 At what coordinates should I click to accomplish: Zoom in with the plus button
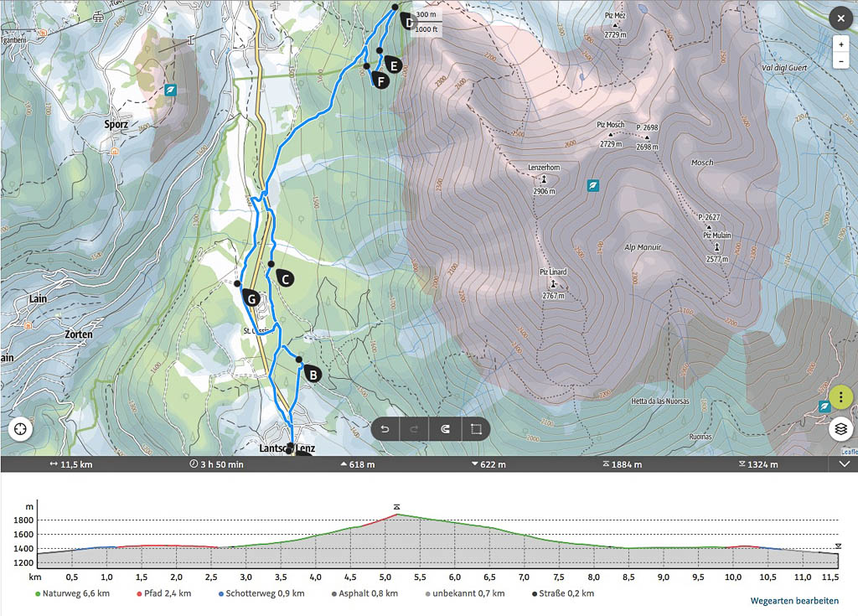pyautogui.click(x=841, y=44)
